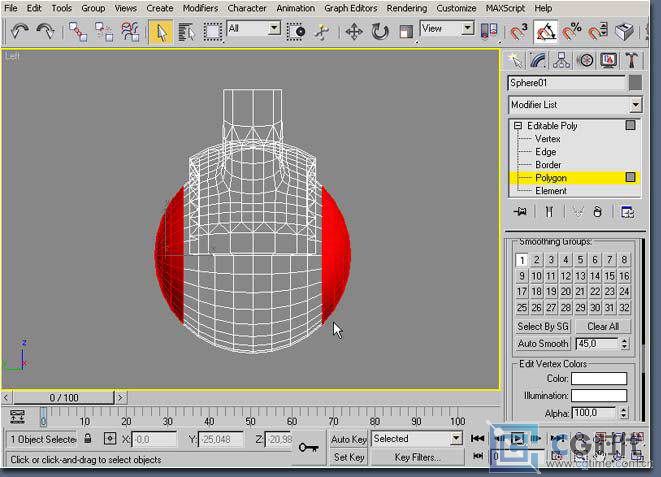The width and height of the screenshot is (661, 477).
Task: Open the Display command panel tab
Action: (608, 60)
